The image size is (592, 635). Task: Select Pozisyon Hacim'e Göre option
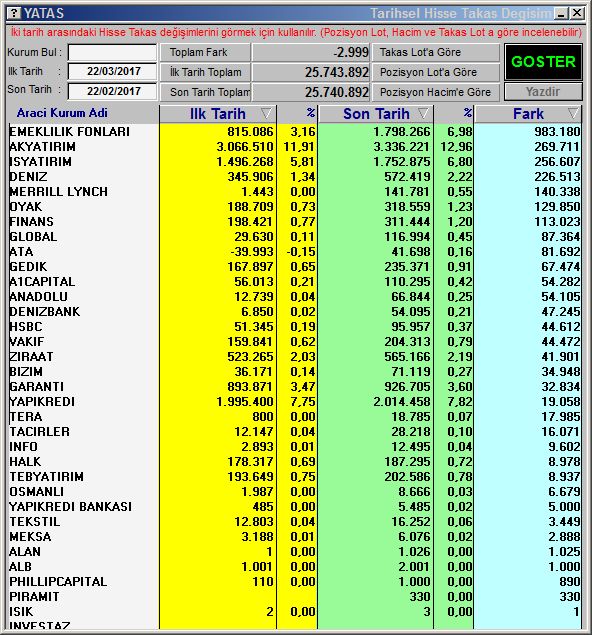(x=436, y=92)
